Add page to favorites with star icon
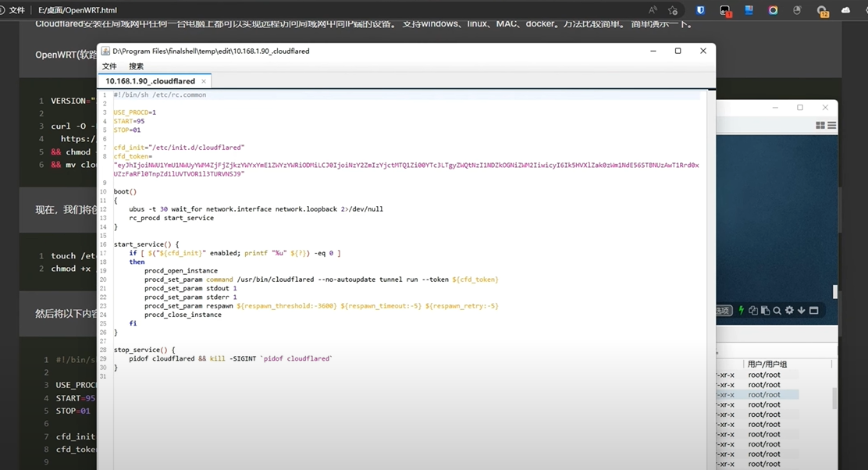 [x=673, y=10]
